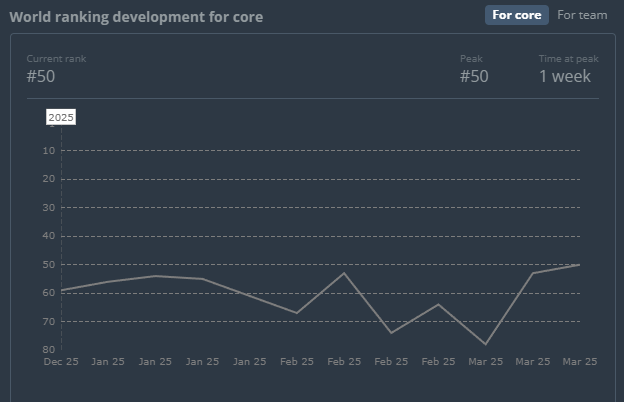The height and width of the screenshot is (402, 624).
Task: Click the Current rank #50 value
Action: tap(41, 76)
